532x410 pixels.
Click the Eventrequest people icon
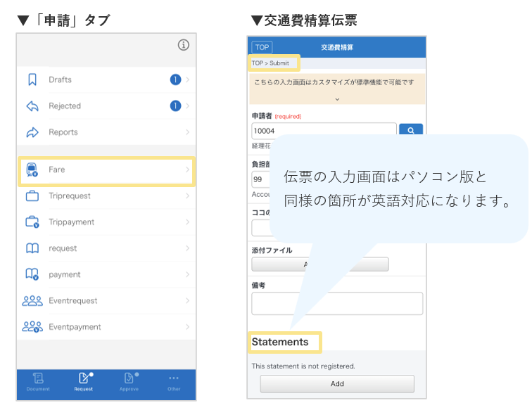click(32, 301)
